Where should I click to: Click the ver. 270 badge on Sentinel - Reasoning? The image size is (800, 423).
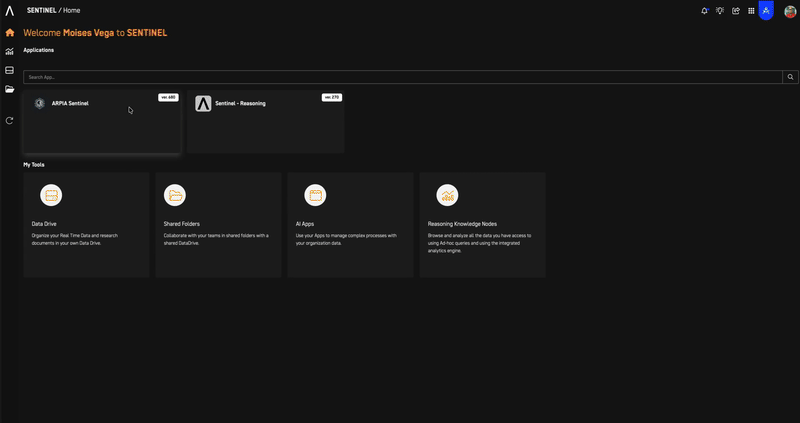tap(332, 97)
